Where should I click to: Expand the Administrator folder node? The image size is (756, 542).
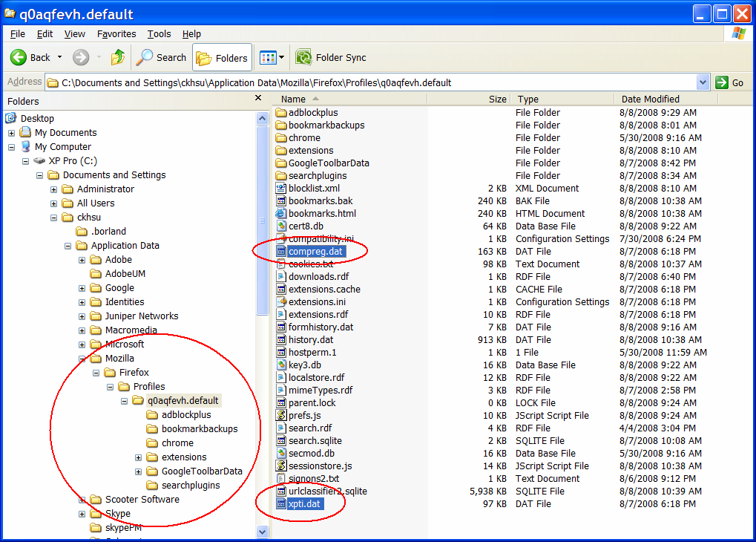(x=54, y=189)
